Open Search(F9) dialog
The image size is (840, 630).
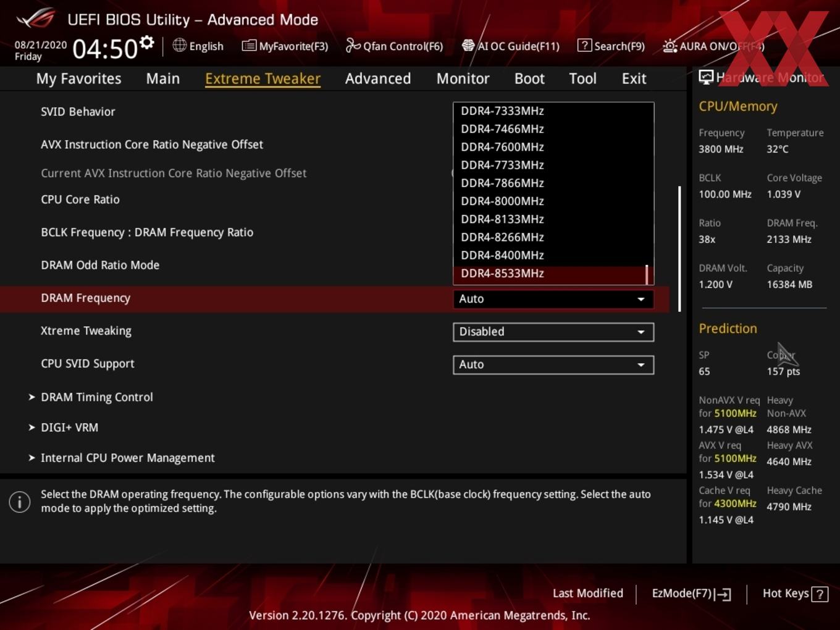click(x=611, y=46)
